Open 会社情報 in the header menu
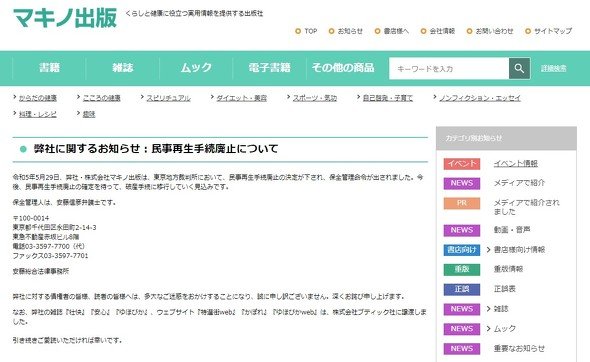 (438, 31)
